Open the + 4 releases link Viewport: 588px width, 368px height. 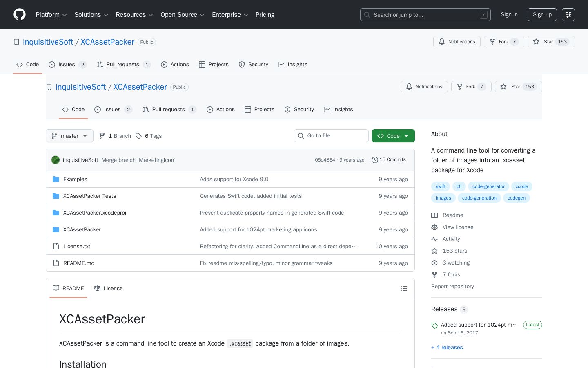point(447,348)
